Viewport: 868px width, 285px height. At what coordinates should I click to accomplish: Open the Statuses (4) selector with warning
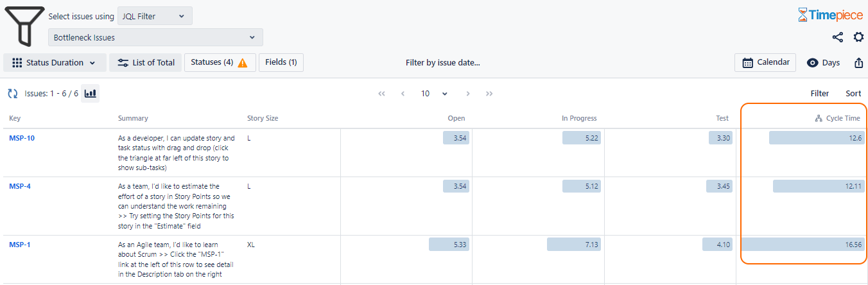pos(220,63)
